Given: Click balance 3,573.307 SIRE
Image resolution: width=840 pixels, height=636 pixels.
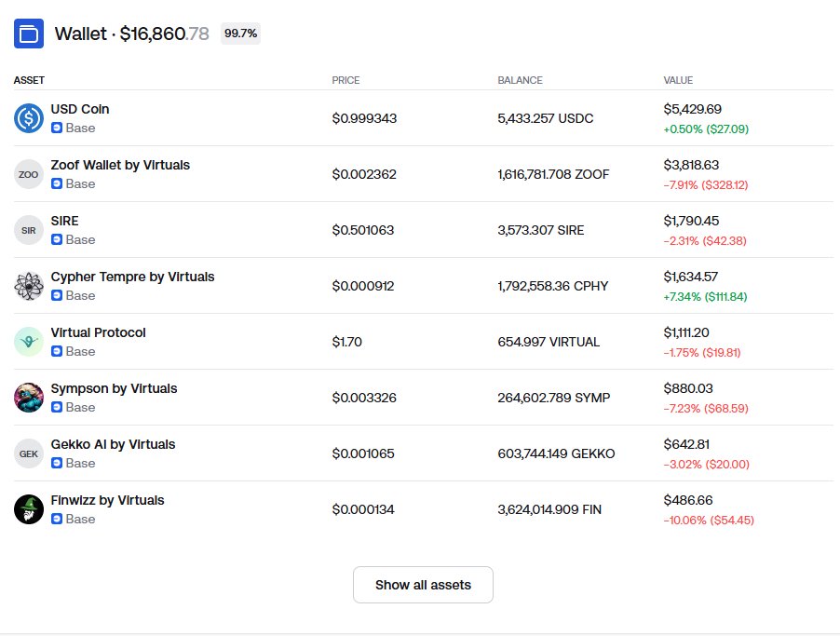Looking at the screenshot, I should coord(541,230).
